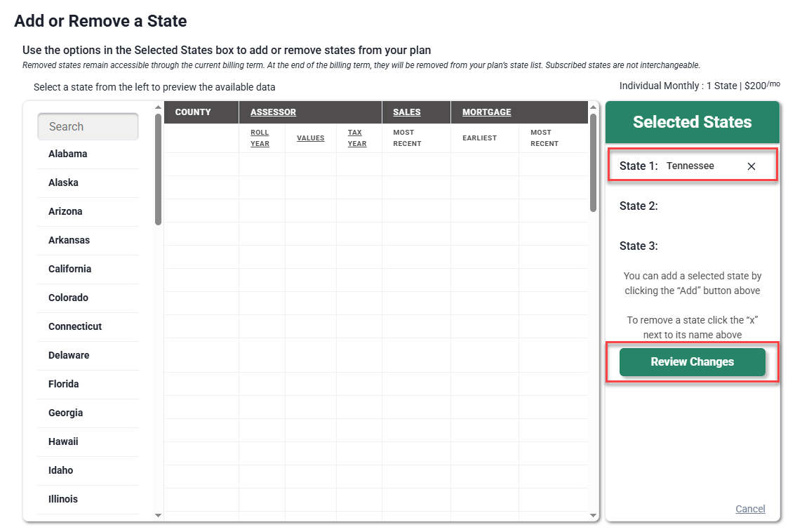802x532 pixels.
Task: Select Delaware from the state list
Action: (69, 355)
